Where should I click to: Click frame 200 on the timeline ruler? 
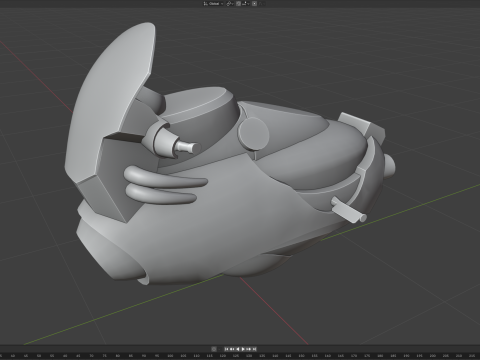tap(433, 356)
